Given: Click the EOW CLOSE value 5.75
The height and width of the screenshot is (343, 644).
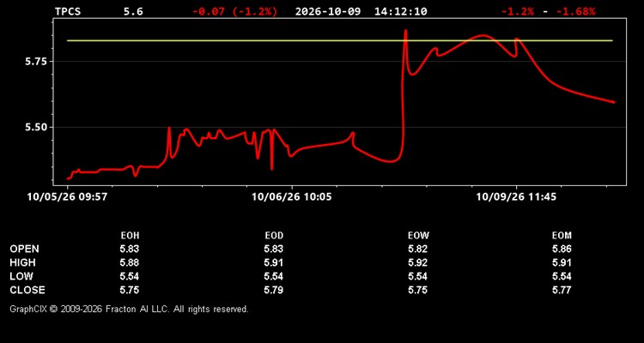Looking at the screenshot, I should [417, 290].
